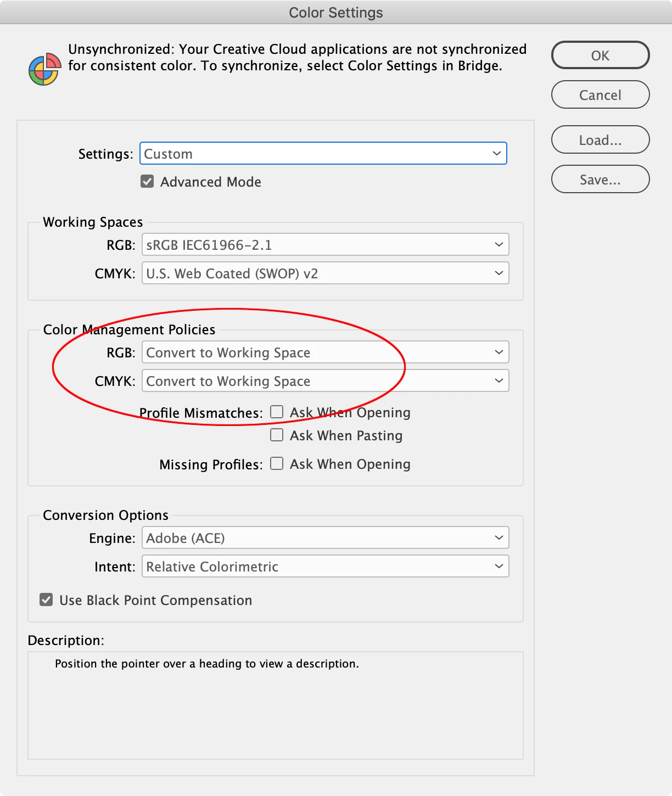
Task: Click the Description: label
Action: [66, 641]
